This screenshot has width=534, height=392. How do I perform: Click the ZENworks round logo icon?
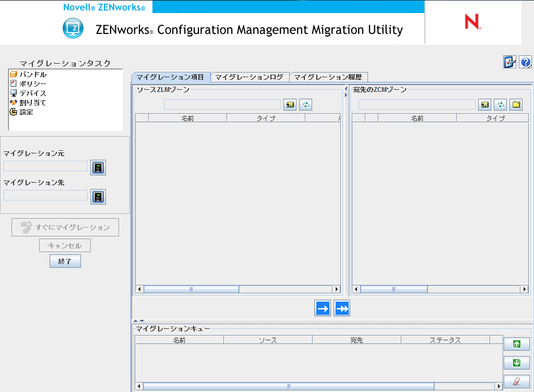tap(73, 28)
